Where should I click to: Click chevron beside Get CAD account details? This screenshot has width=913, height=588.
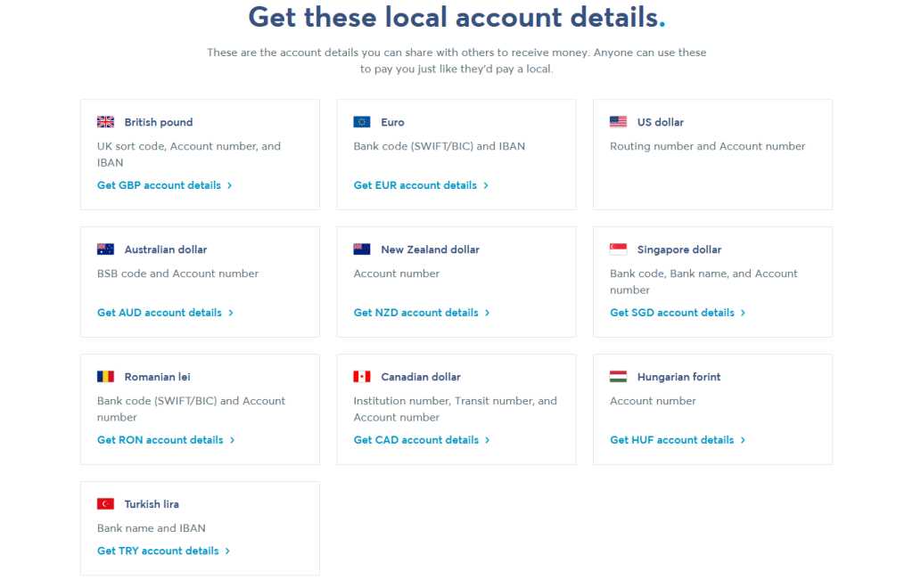coord(487,440)
